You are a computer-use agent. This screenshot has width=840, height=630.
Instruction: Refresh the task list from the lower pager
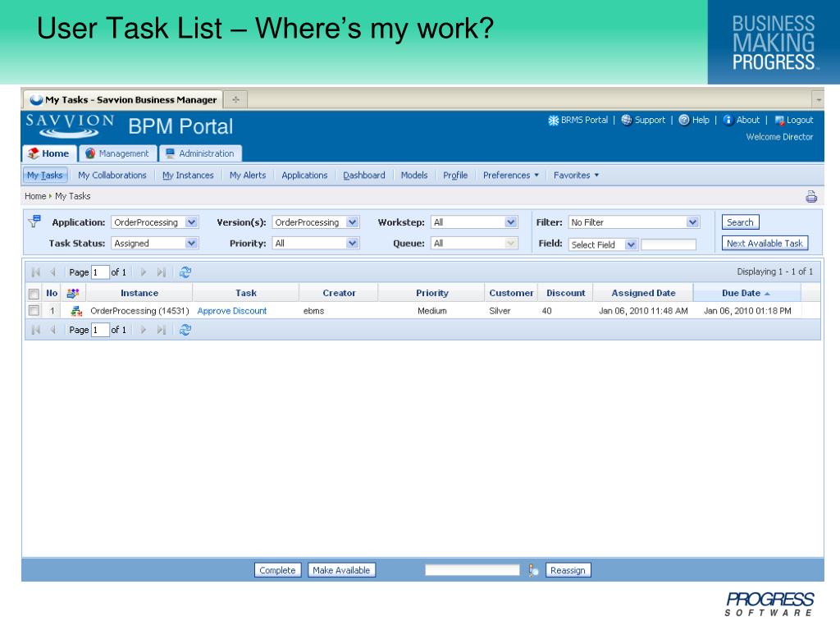pos(185,330)
